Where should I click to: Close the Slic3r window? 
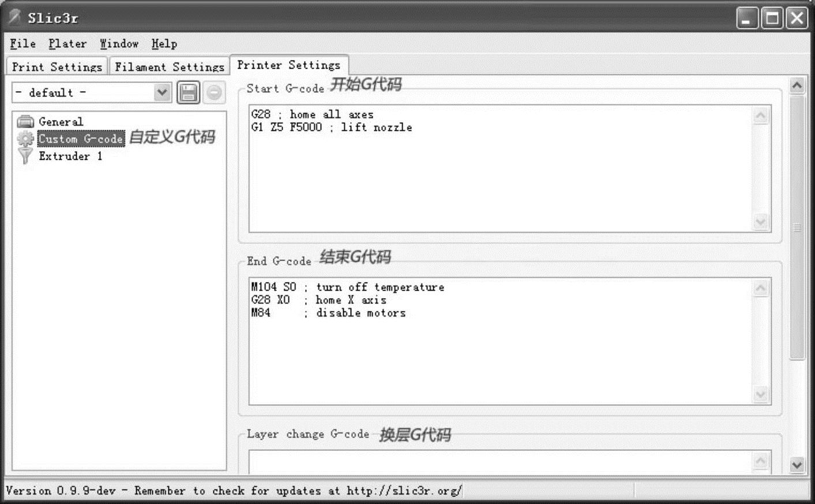pyautogui.click(x=797, y=18)
